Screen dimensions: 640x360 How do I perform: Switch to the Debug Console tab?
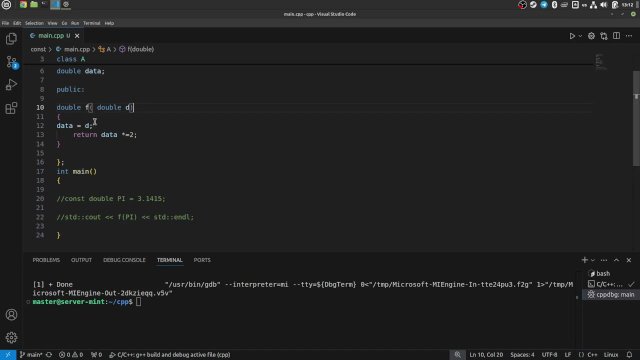point(124,260)
